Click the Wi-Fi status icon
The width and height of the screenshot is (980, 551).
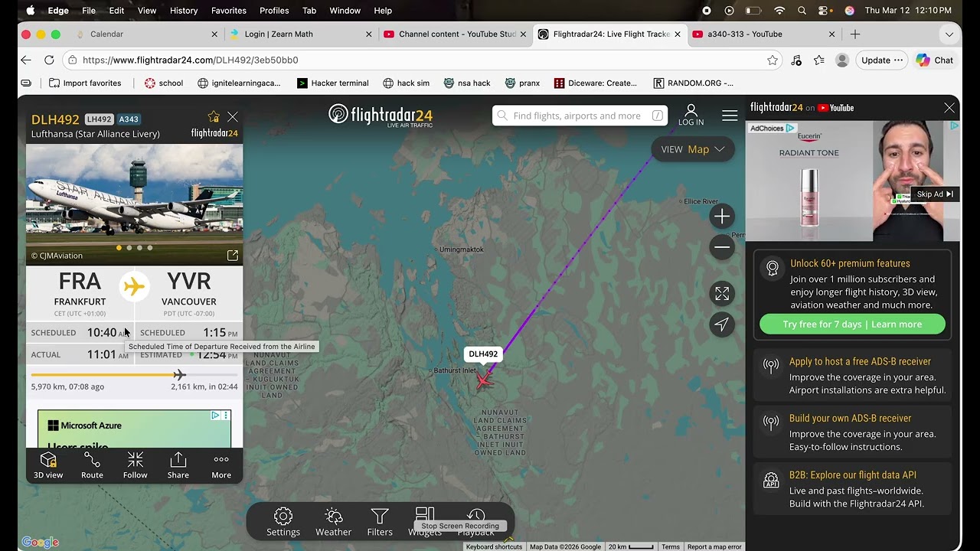point(779,11)
